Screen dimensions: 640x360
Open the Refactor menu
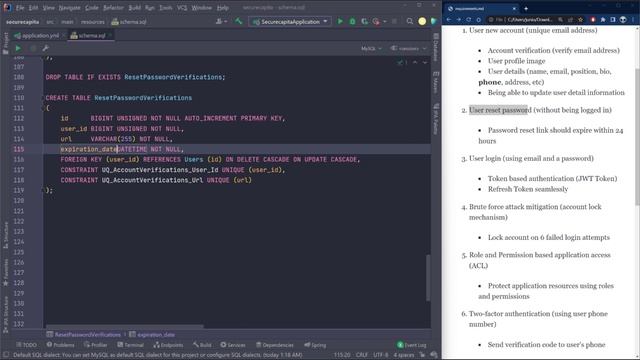[x=113, y=7]
